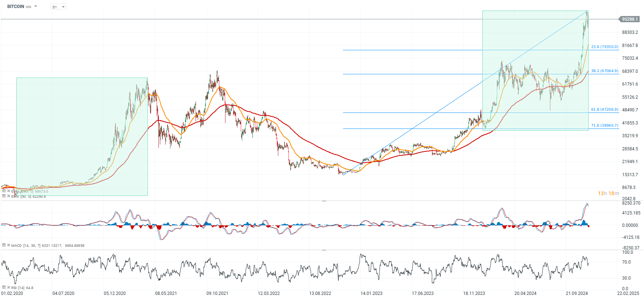Remove the RSI indicator
The image size is (644, 300).
(x=9, y=288)
